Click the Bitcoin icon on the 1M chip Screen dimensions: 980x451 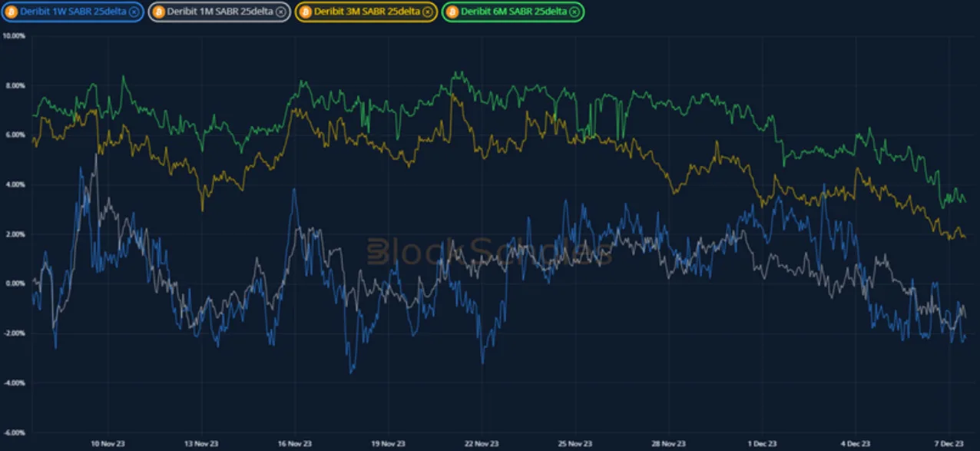[x=158, y=12]
